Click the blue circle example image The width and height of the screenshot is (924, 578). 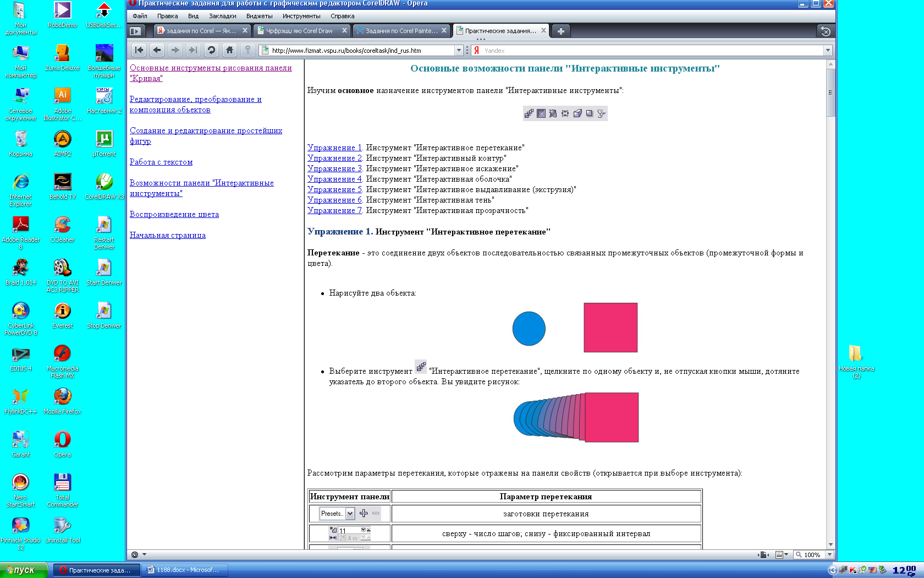(x=529, y=329)
